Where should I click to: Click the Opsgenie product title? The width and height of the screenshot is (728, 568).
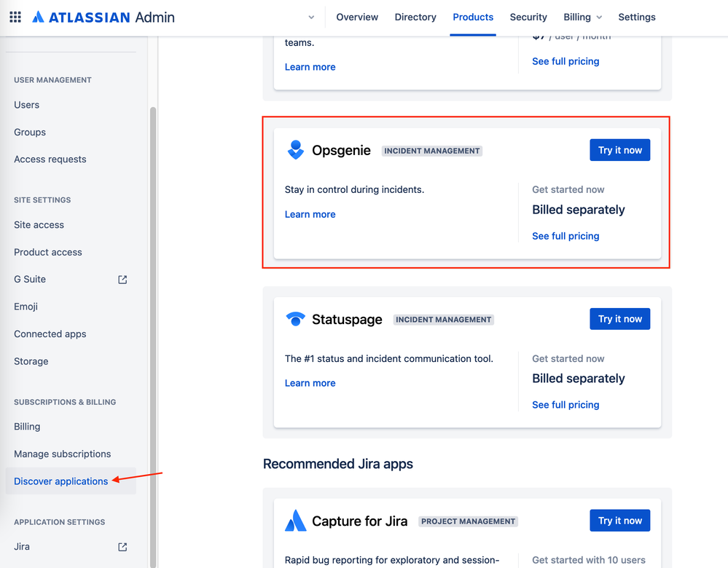pyautogui.click(x=341, y=150)
